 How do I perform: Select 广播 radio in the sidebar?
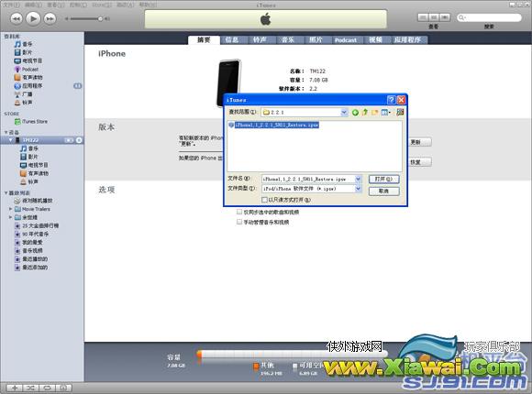pyautogui.click(x=23, y=94)
